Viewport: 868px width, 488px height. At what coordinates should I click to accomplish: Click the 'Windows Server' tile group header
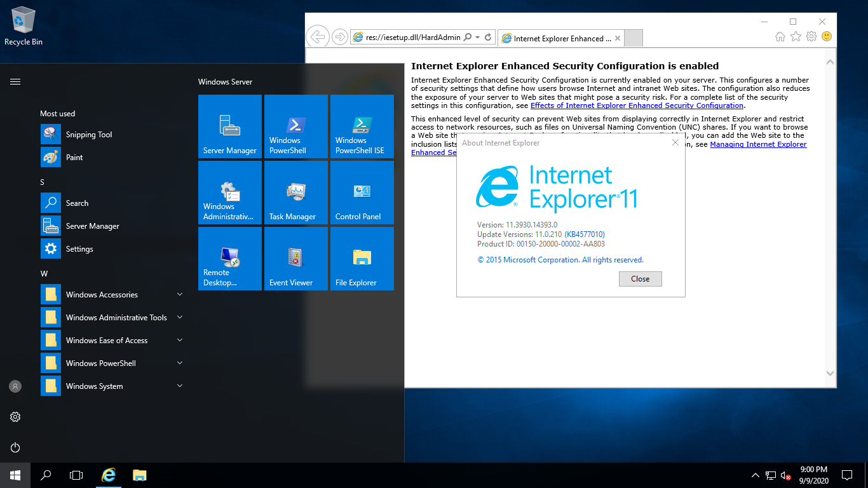225,82
